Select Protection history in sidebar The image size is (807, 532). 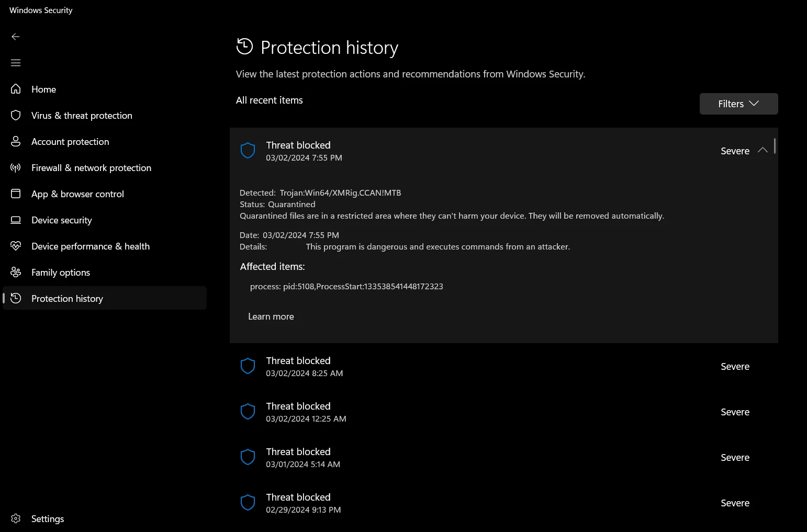105,298
